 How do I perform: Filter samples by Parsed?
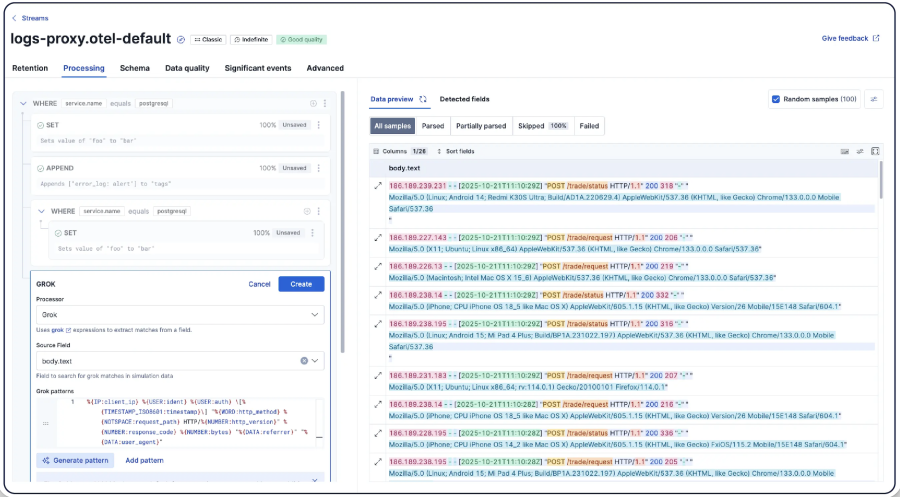point(433,126)
